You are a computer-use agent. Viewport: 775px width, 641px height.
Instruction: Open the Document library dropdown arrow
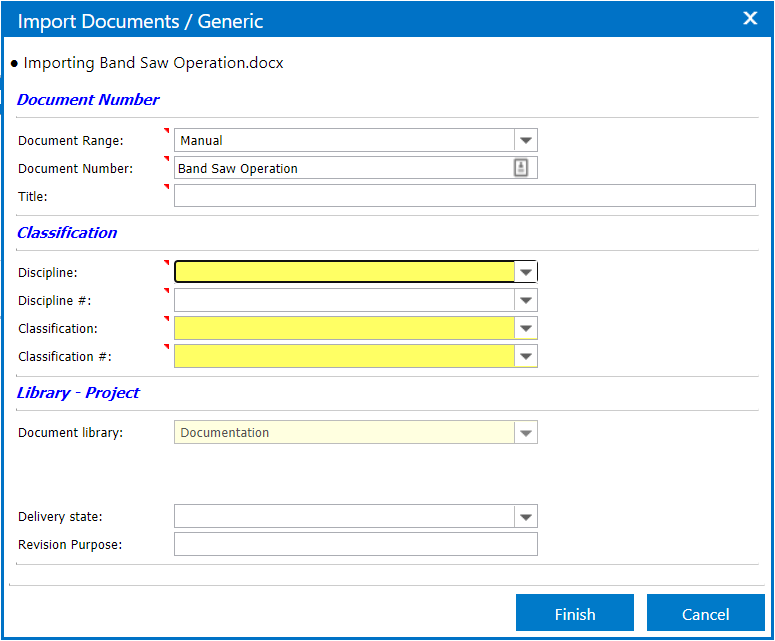point(526,433)
